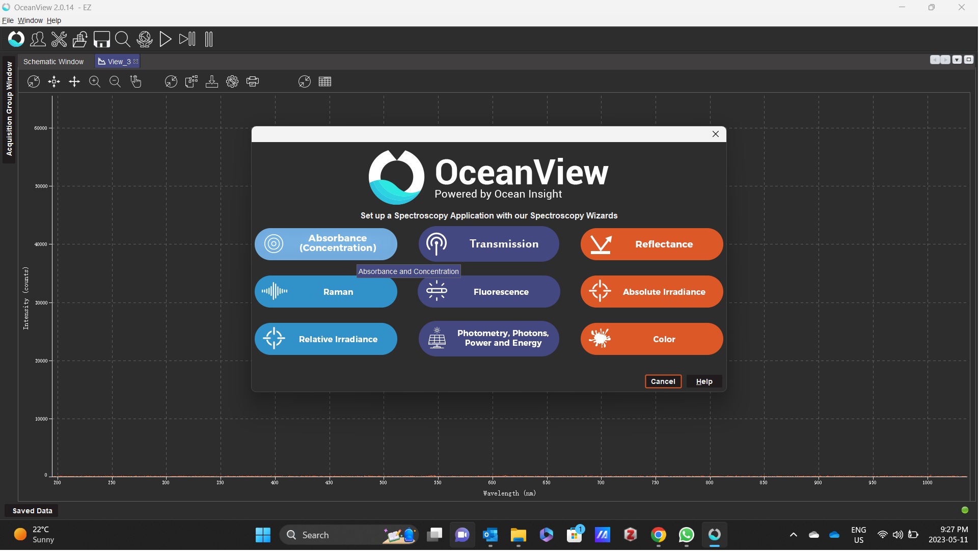Click the play acquisition icon
980x552 pixels.
click(166, 39)
